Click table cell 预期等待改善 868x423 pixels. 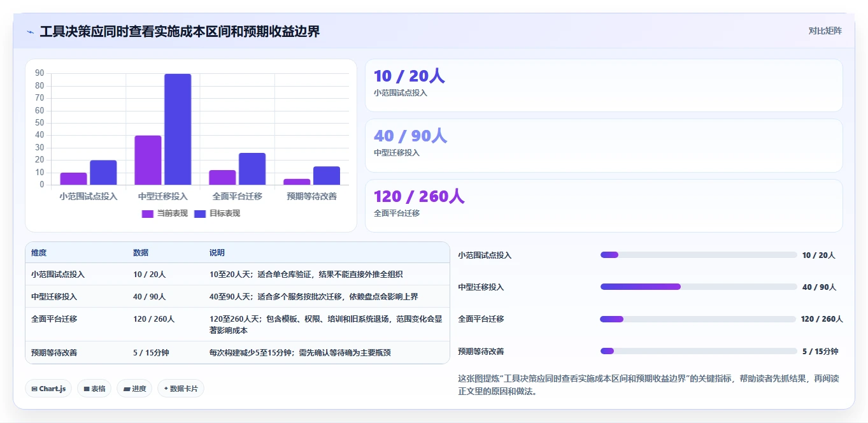pos(54,352)
